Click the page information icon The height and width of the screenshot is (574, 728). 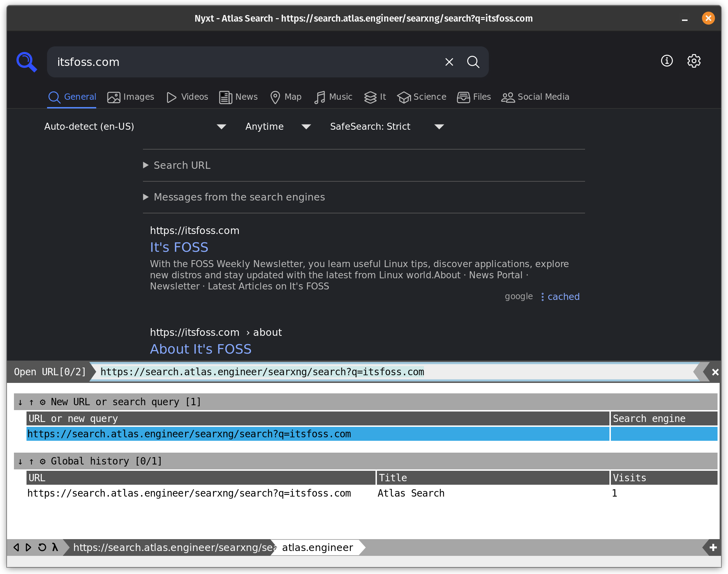(x=667, y=61)
